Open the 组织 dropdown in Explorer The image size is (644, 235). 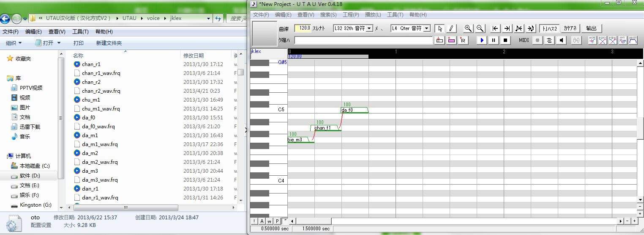(14, 43)
